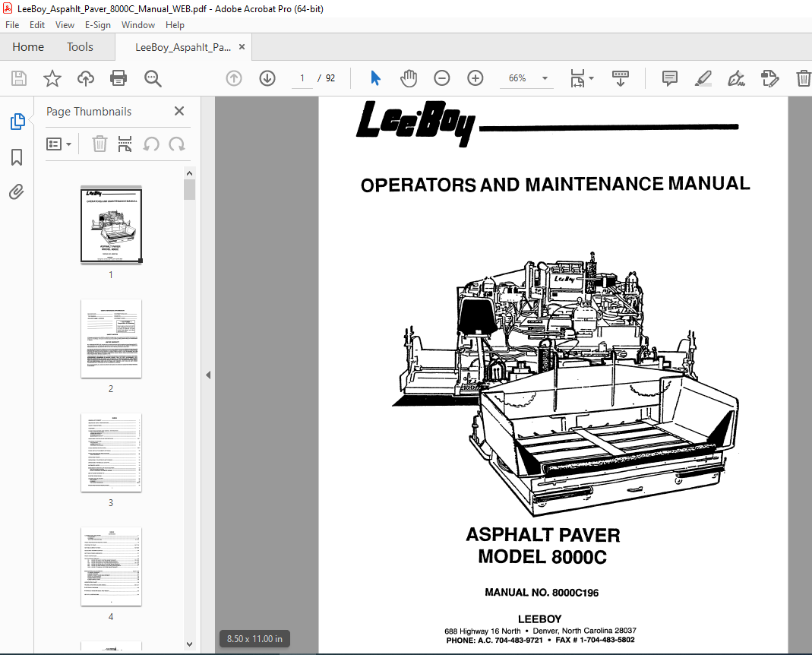Click the 66% zoom value field
The width and height of the screenshot is (812, 655).
[517, 78]
